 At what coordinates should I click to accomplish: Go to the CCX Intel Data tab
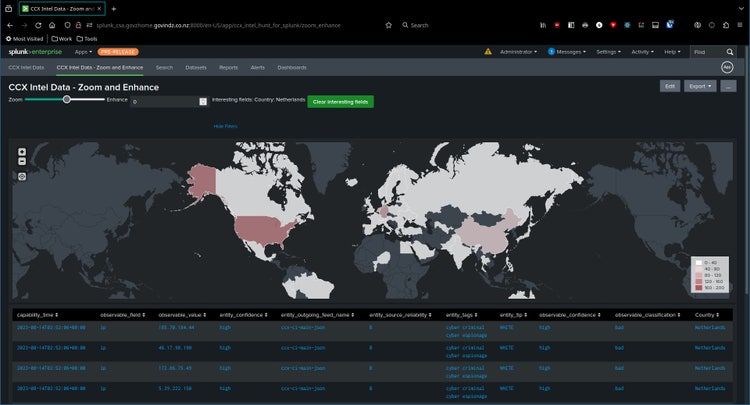tap(26, 67)
